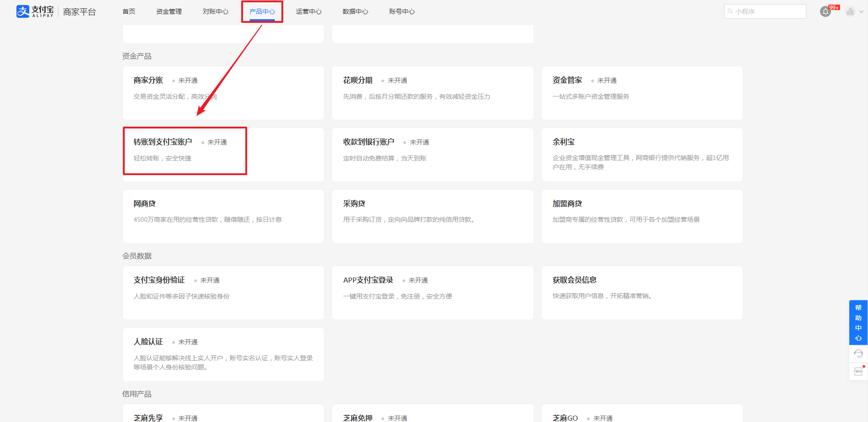The height and width of the screenshot is (422, 868).
Task: Click description 定时自动免费结算，当天到账
Action: pyautogui.click(x=385, y=158)
